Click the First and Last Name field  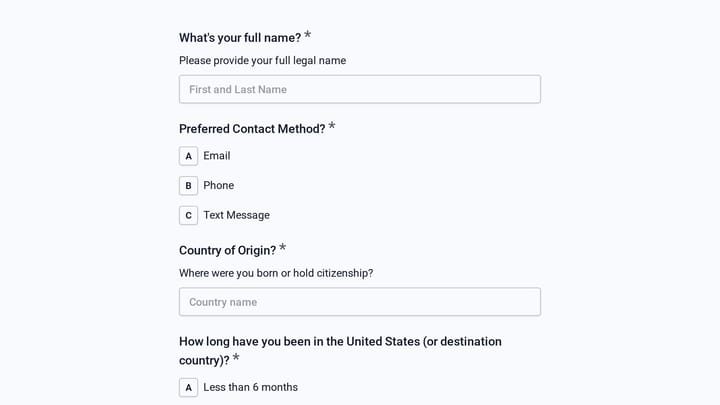click(360, 89)
